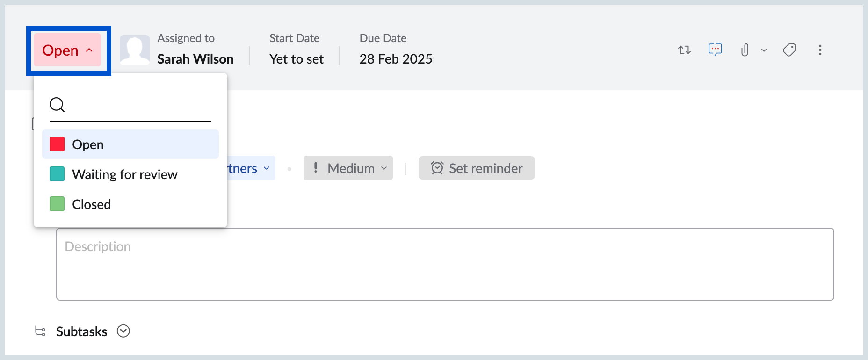Expand the Subtasks section chevron
The width and height of the screenshot is (868, 360).
[x=123, y=331]
